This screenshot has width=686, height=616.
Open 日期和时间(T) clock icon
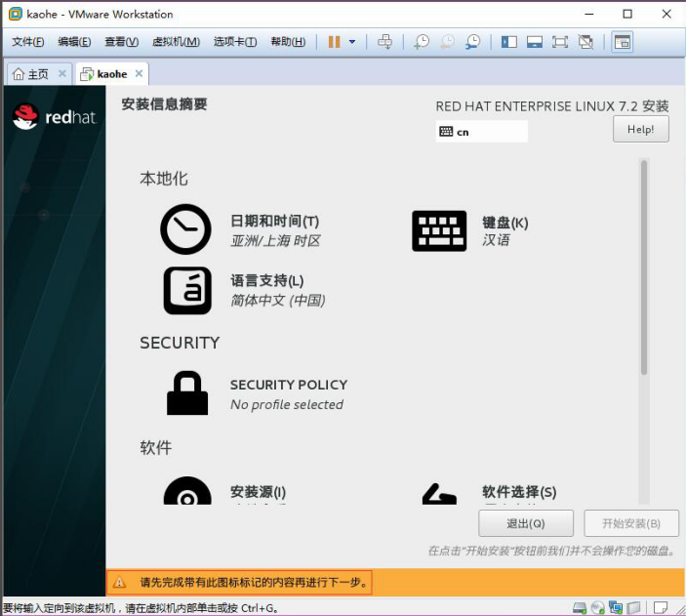tap(185, 229)
